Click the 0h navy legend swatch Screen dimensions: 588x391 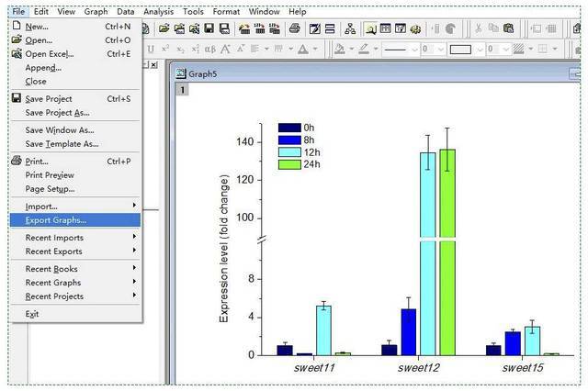point(289,128)
